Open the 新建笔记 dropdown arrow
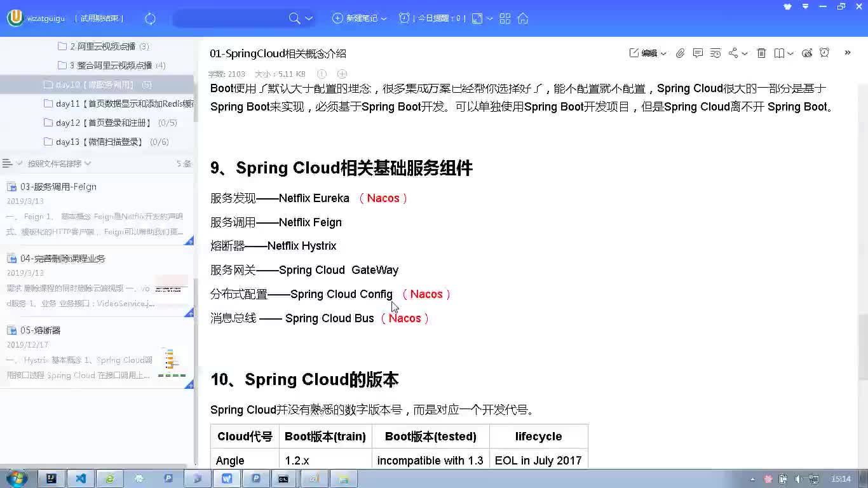This screenshot has width=868, height=488. (384, 19)
